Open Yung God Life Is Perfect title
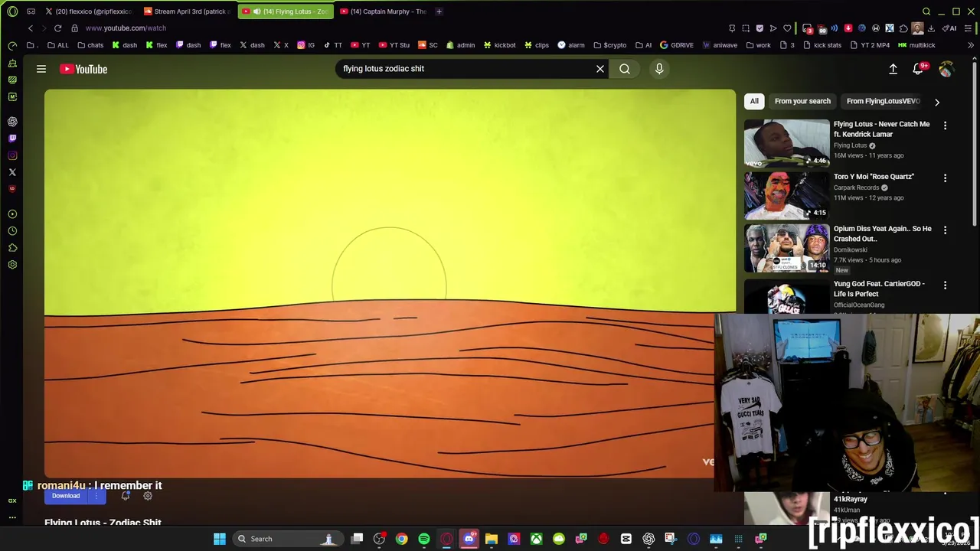 pos(879,289)
